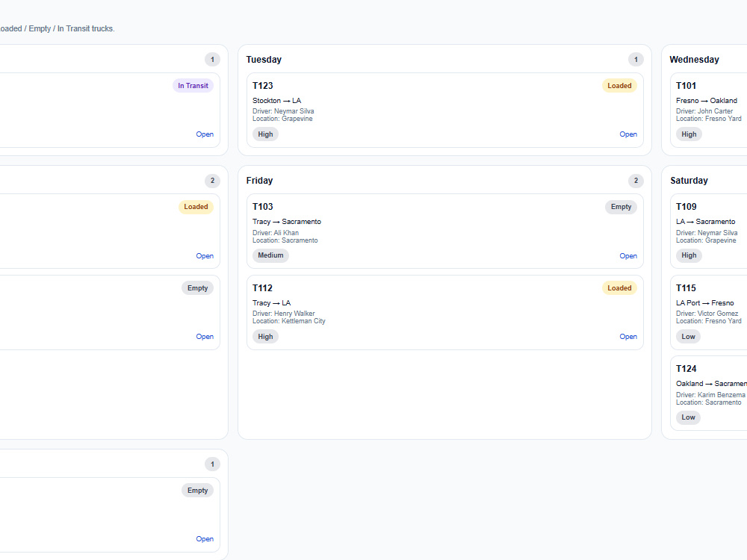Click the Tracy → LA route text

(x=272, y=303)
